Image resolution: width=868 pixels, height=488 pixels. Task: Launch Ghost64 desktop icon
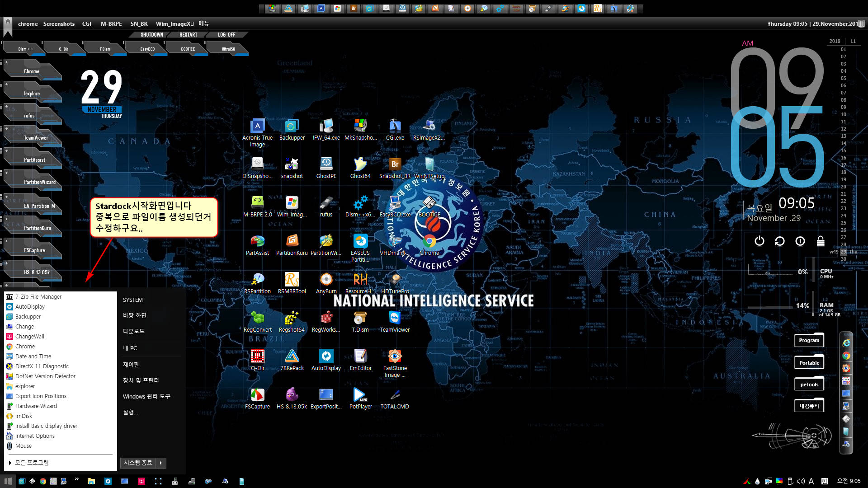360,168
